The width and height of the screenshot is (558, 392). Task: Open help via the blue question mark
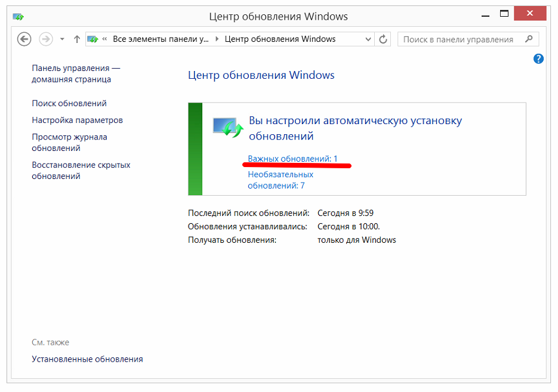[538, 58]
